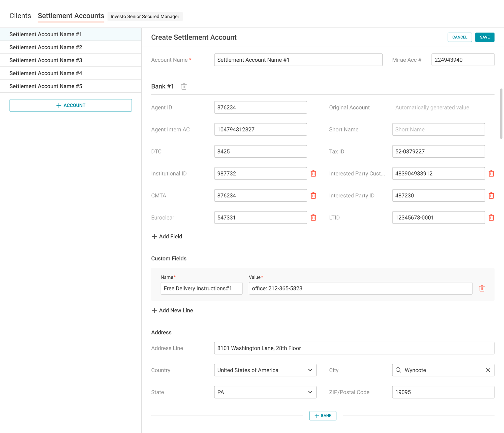The width and height of the screenshot is (504, 433).
Task: Save the settlement account
Action: 485,37
